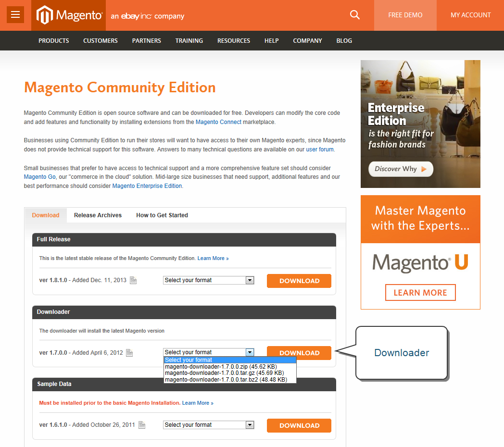This screenshot has width=504, height=447.
Task: Choose 'Select your format' highlighted option
Action: (230, 360)
